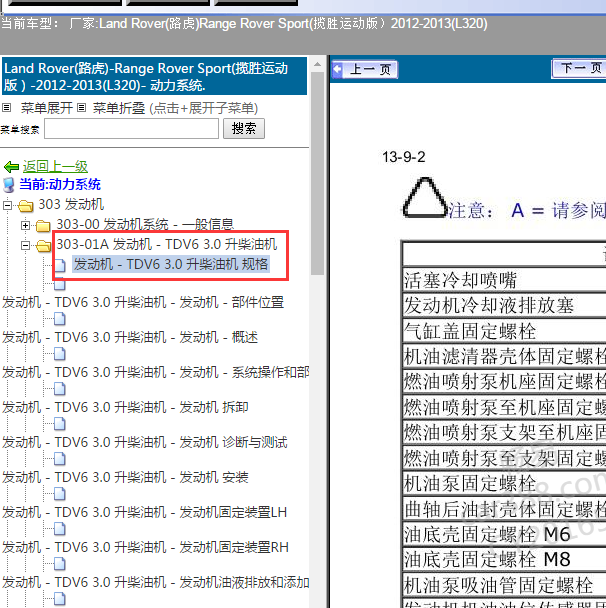Click table row 曲轴后油封壳体固定螺栓

(504, 509)
